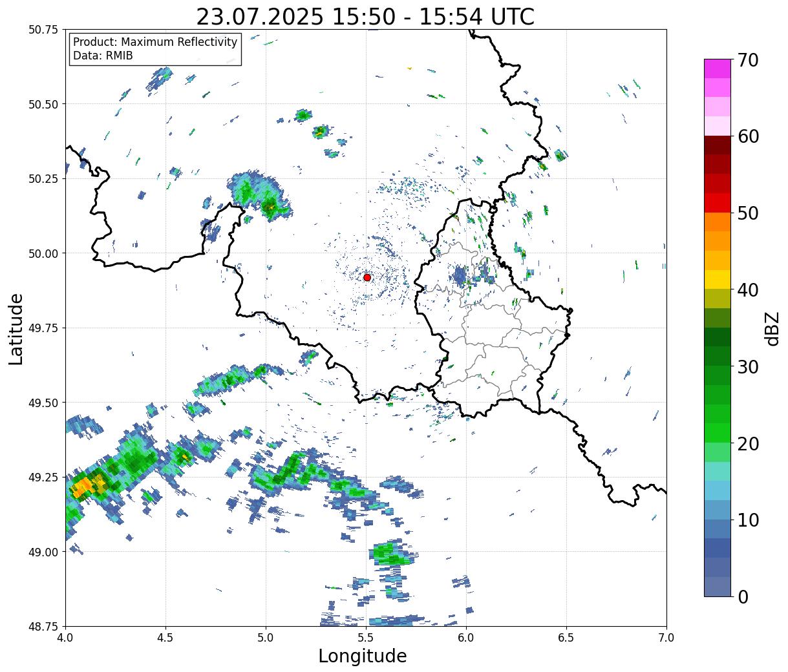Screen dimensions: 788x672
Task: Click the plot title '23.07.2025 15:50 - 15:54 UTC'
Action: click(365, 17)
